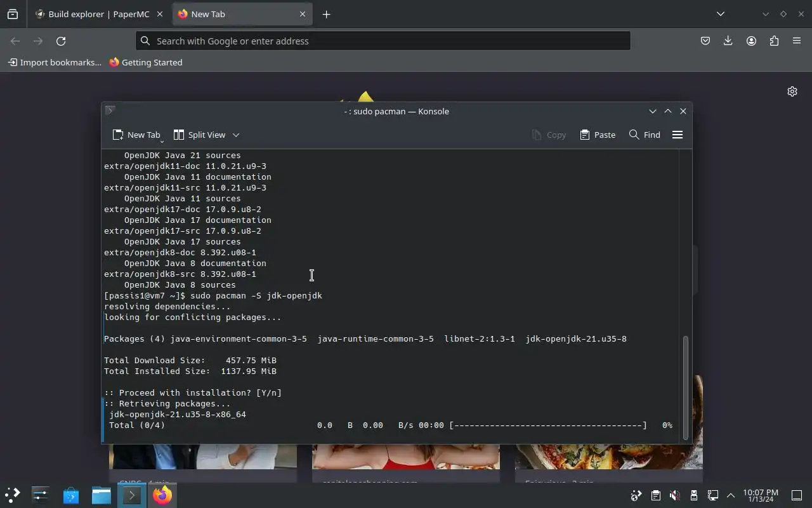Viewport: 812px width, 508px height.
Task: Expand hidden system tray icons arrow
Action: 730,495
